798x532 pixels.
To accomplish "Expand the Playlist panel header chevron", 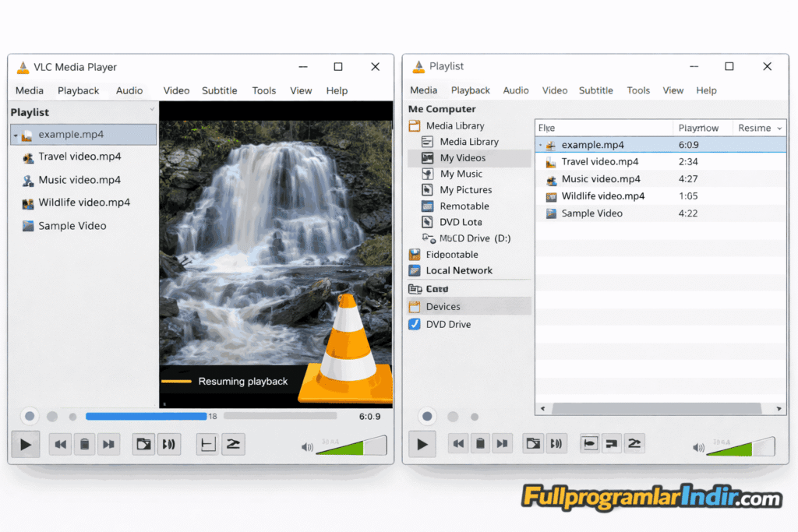I will click(x=153, y=111).
